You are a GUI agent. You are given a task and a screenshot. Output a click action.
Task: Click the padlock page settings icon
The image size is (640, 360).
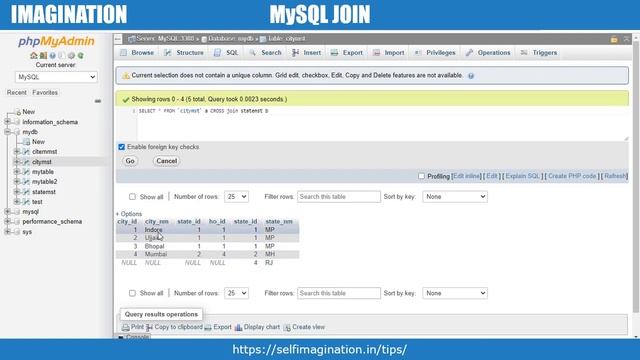pos(614,39)
